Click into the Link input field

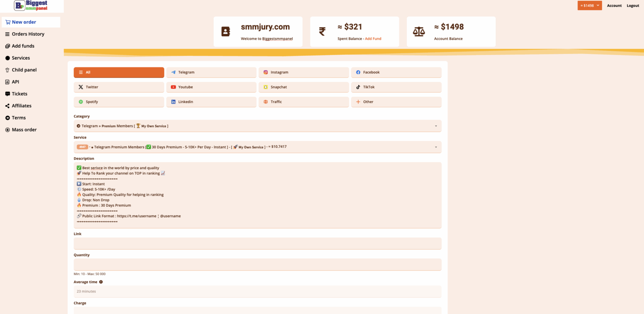258,243
